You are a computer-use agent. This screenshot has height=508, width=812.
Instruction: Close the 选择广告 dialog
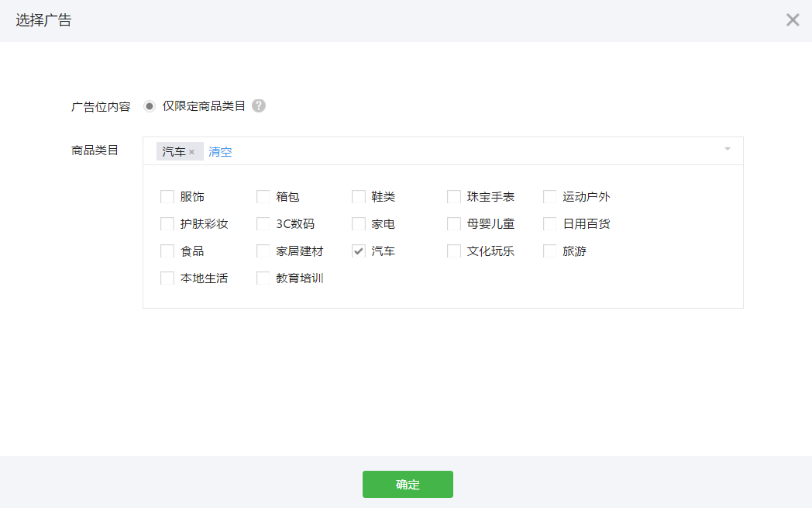tap(792, 20)
